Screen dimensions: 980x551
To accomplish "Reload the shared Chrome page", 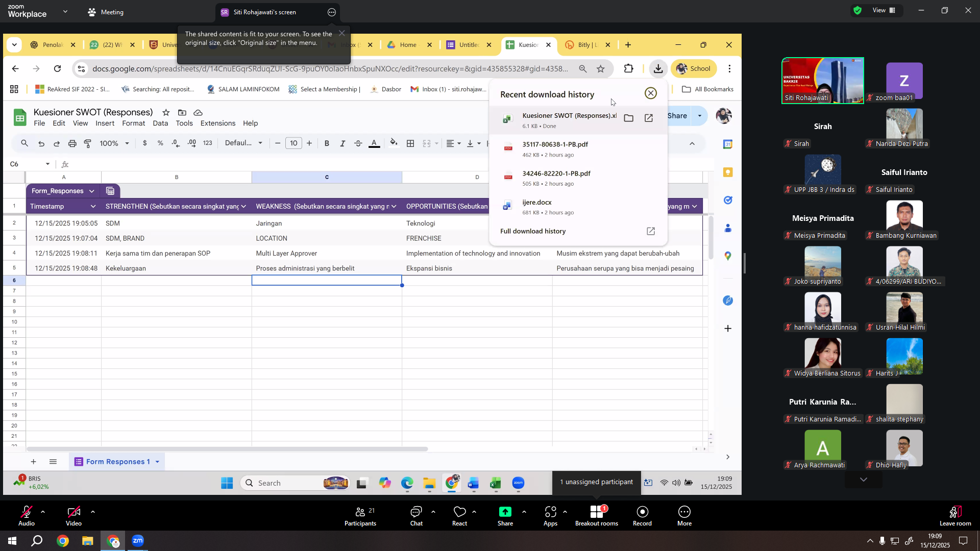I will [57, 69].
